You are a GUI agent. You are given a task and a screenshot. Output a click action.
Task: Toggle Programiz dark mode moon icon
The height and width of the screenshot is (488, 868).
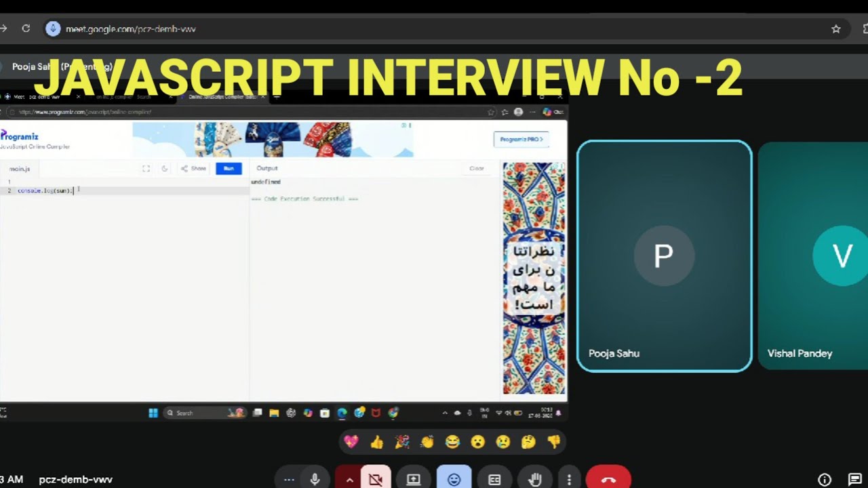click(164, 168)
